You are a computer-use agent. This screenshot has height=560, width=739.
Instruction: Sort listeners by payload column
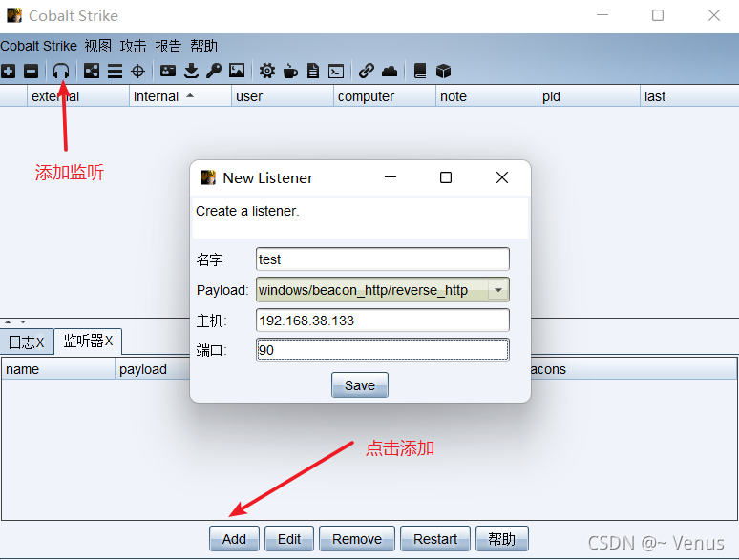coord(153,369)
